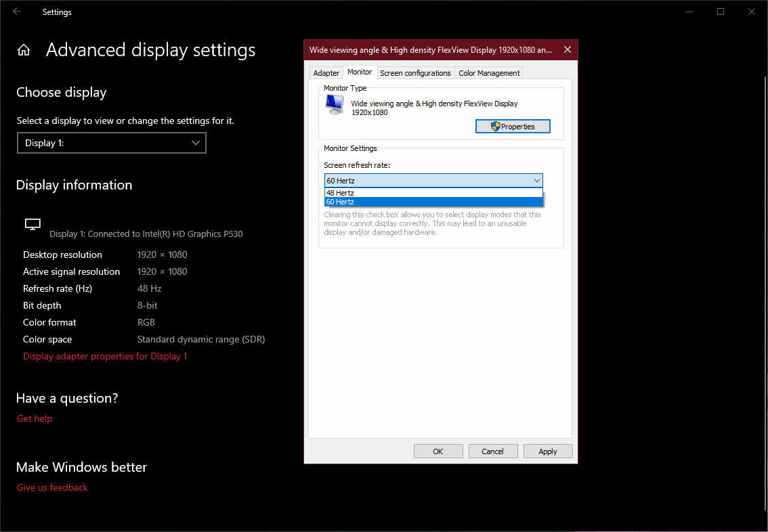Switch to the Color Management tab
Image resolution: width=768 pixels, height=532 pixels.
pyautogui.click(x=489, y=73)
